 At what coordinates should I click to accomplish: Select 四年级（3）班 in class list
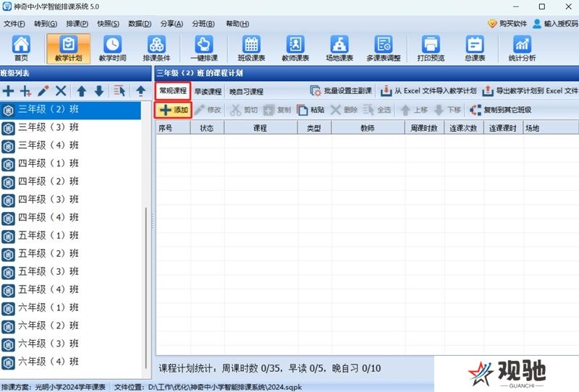(x=70, y=200)
